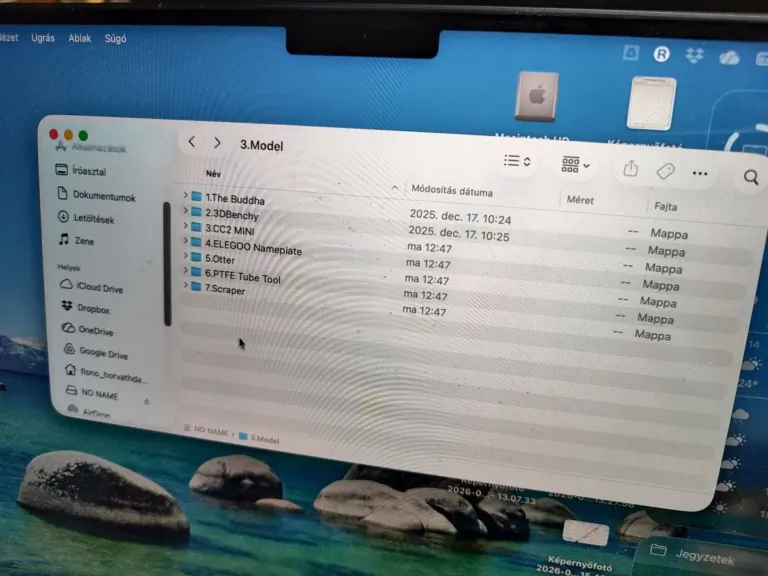The height and width of the screenshot is (576, 768).
Task: Click the sidebar scrollbar
Action: pyautogui.click(x=167, y=264)
